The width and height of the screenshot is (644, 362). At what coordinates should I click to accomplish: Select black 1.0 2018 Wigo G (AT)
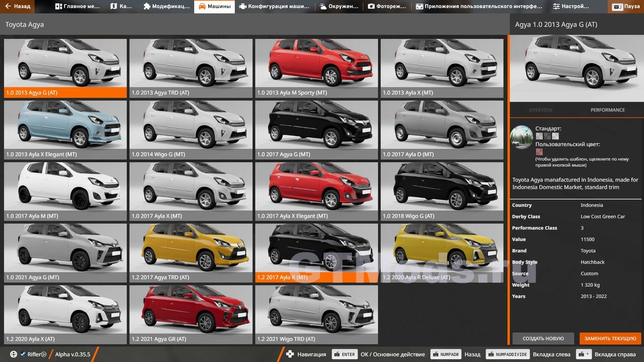point(442,191)
